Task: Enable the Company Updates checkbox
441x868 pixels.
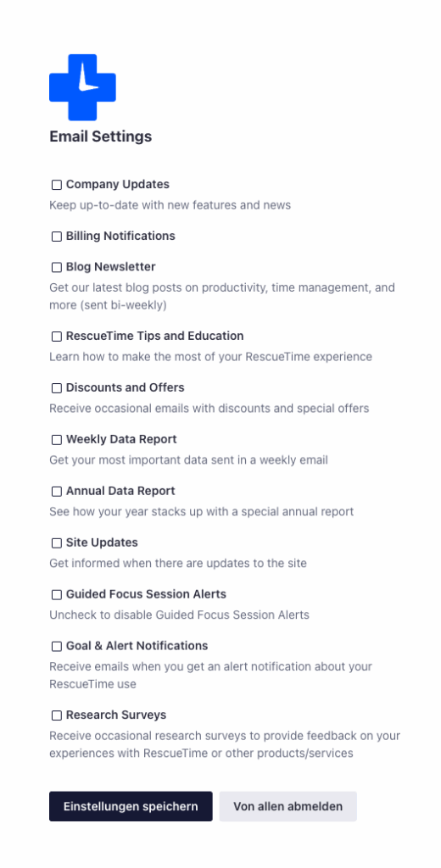Action: [57, 185]
